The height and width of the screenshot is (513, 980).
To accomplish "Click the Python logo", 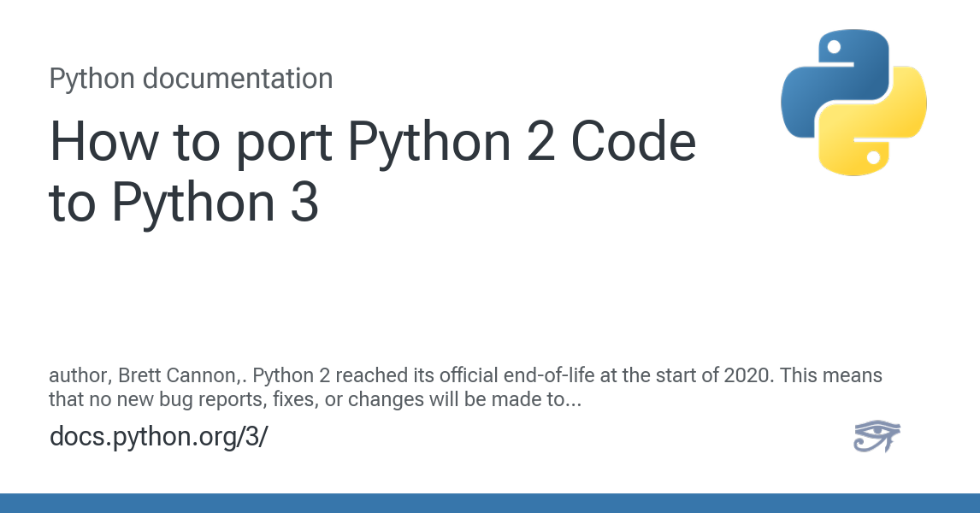I will 853,103.
